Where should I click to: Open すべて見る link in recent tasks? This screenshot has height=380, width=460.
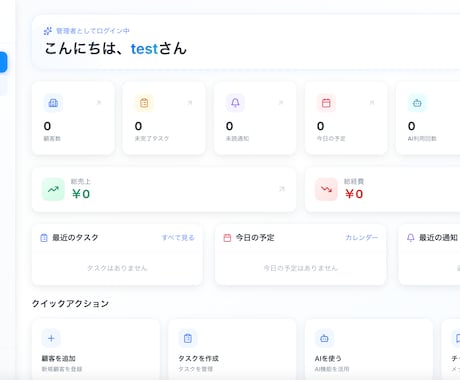coord(178,238)
